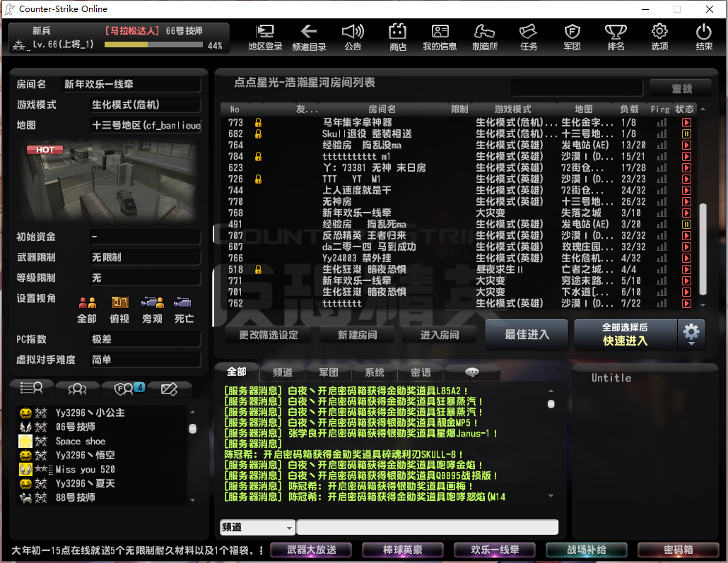
Task: Select player Miss you 520 in list
Action: click(x=101, y=469)
